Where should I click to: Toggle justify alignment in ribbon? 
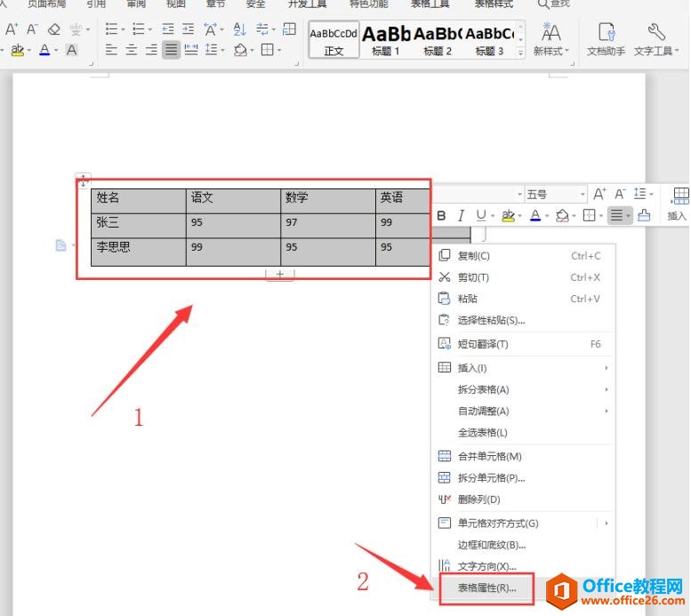[171, 50]
